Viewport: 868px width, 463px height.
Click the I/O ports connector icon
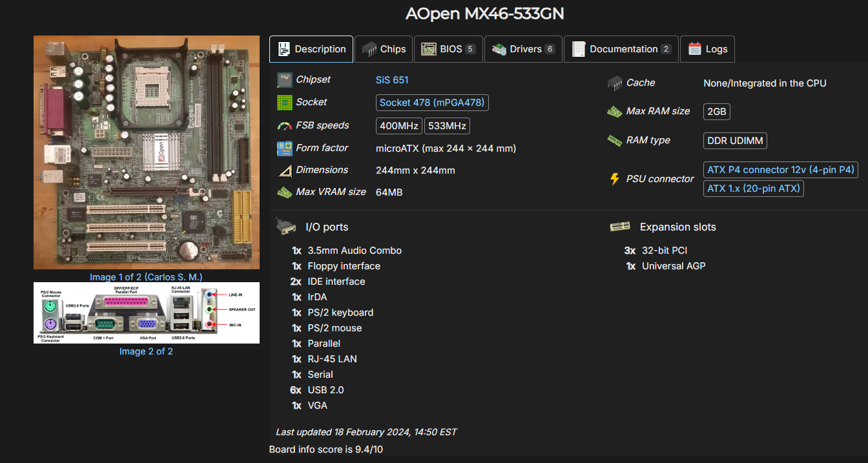pyautogui.click(x=286, y=225)
